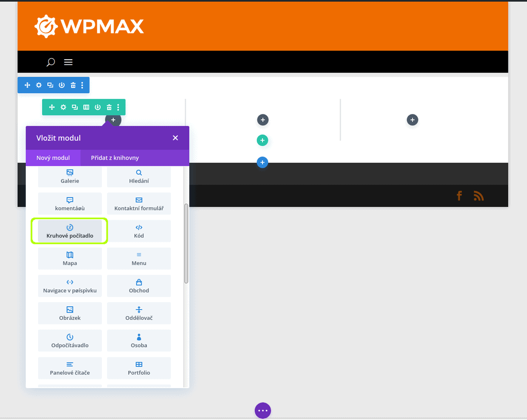The image size is (527, 420).
Task: Open the hamburger menu in navigation bar
Action: tap(68, 62)
